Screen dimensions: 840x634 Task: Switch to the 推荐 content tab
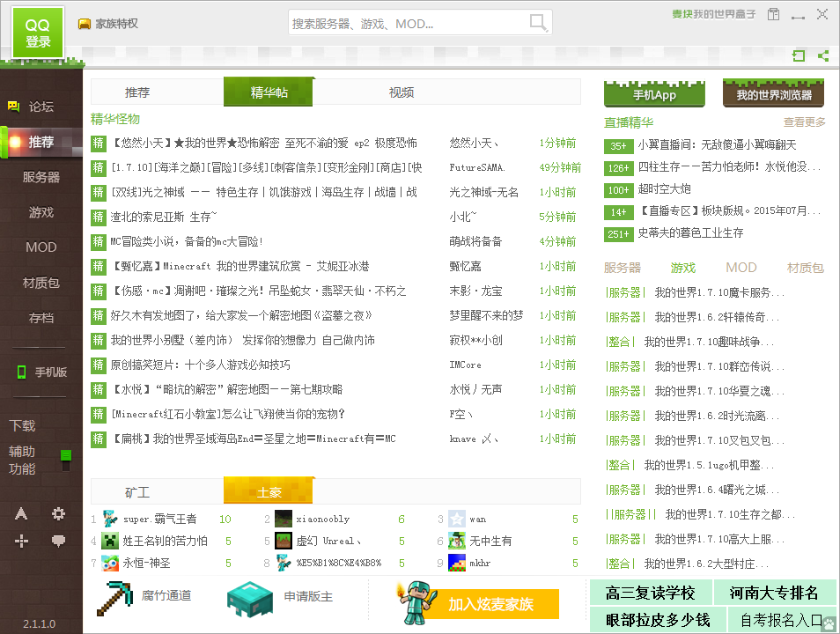pos(137,92)
